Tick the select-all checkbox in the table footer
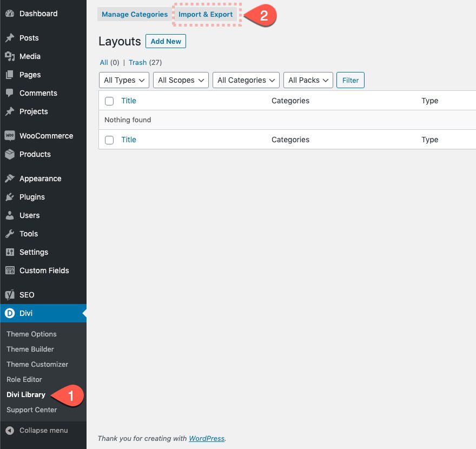 (x=109, y=140)
